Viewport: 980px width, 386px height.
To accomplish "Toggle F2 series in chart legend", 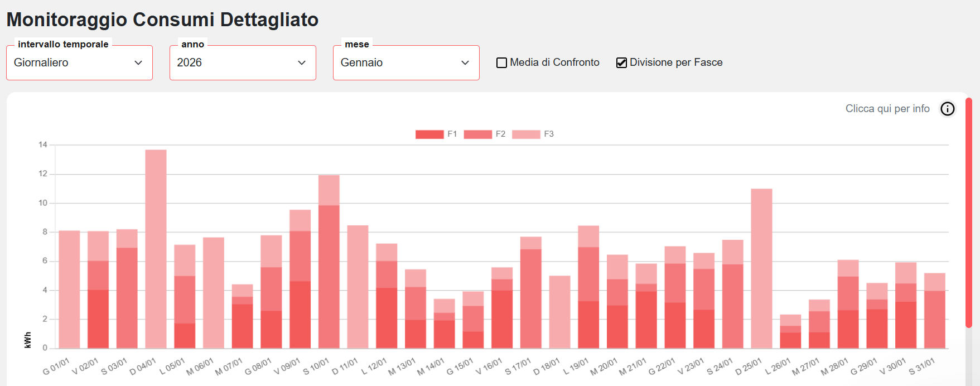I will point(484,134).
